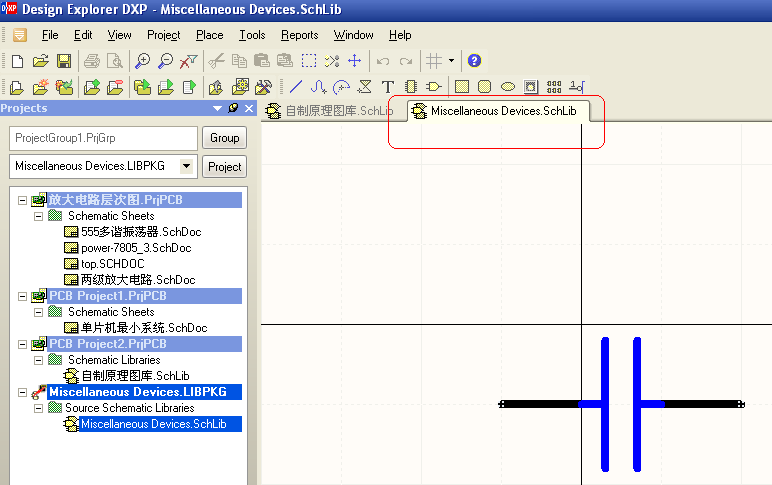Select the place pin tool
The height and width of the screenshot is (485, 772).
pyautogui.click(x=577, y=87)
